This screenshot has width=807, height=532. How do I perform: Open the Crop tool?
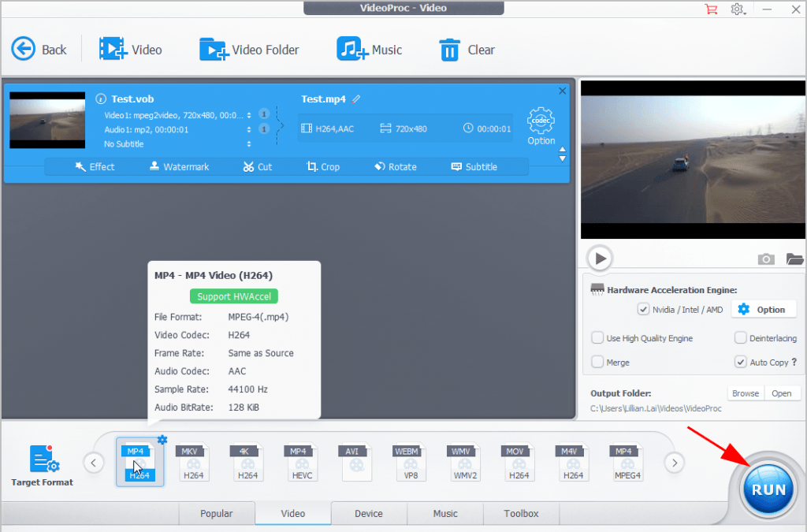click(322, 167)
